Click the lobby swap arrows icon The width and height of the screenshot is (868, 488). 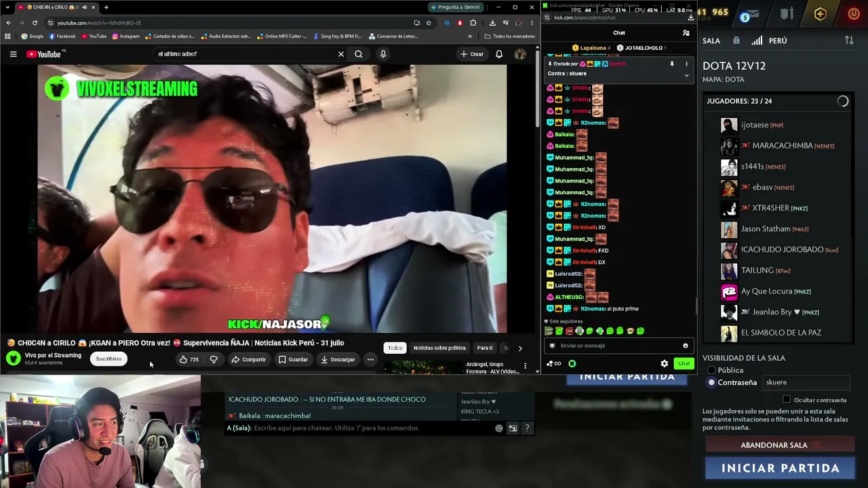tap(849, 41)
